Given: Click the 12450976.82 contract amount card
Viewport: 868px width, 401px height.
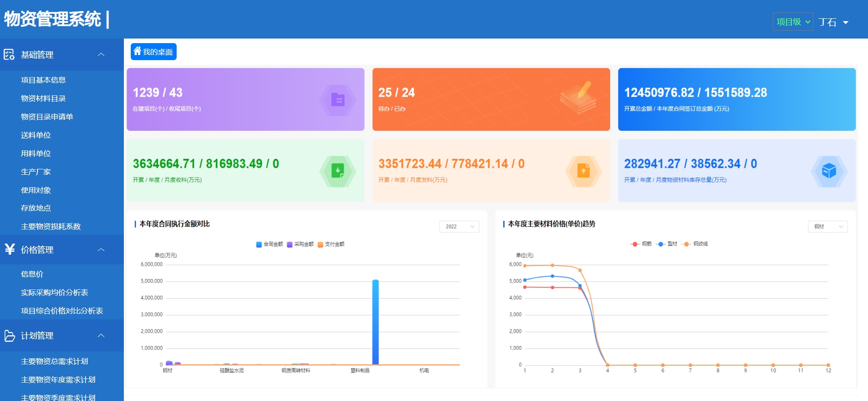Looking at the screenshot, I should click(737, 100).
